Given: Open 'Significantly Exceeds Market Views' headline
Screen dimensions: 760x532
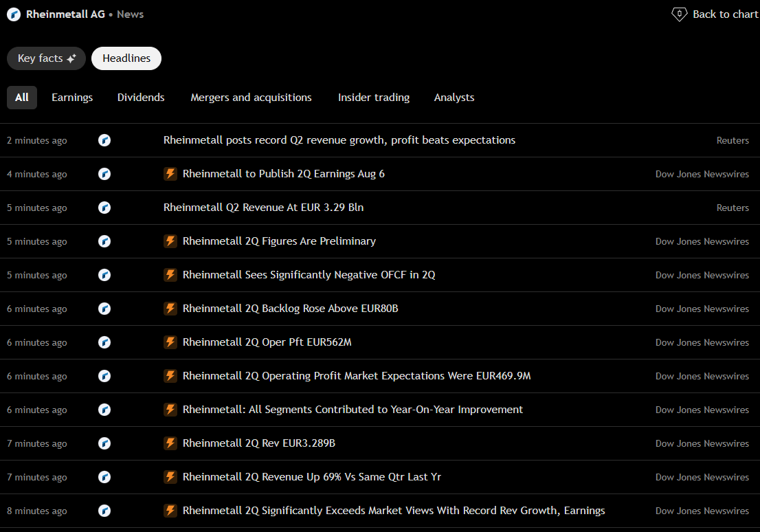Looking at the screenshot, I should 394,511.
